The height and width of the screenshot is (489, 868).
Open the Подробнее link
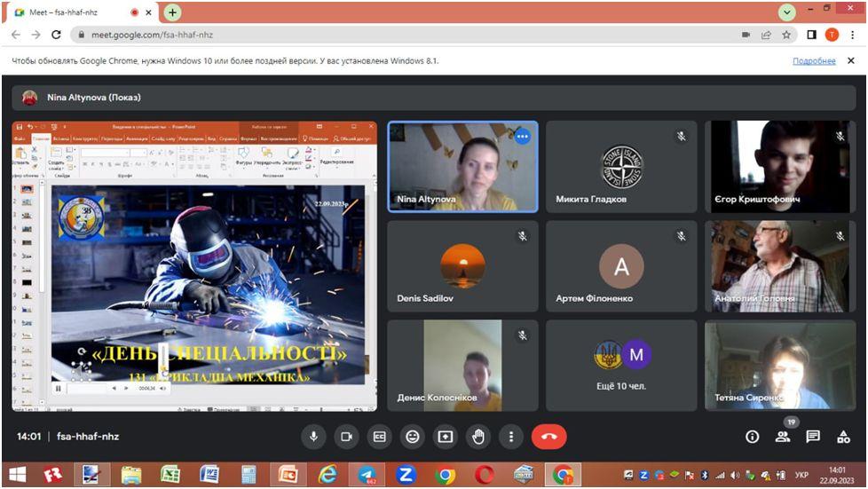click(x=814, y=61)
